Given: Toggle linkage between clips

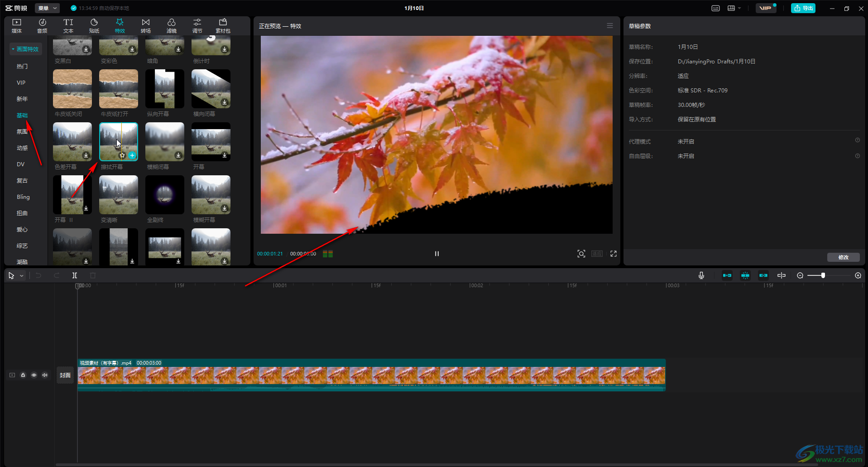Looking at the screenshot, I should click(763, 275).
